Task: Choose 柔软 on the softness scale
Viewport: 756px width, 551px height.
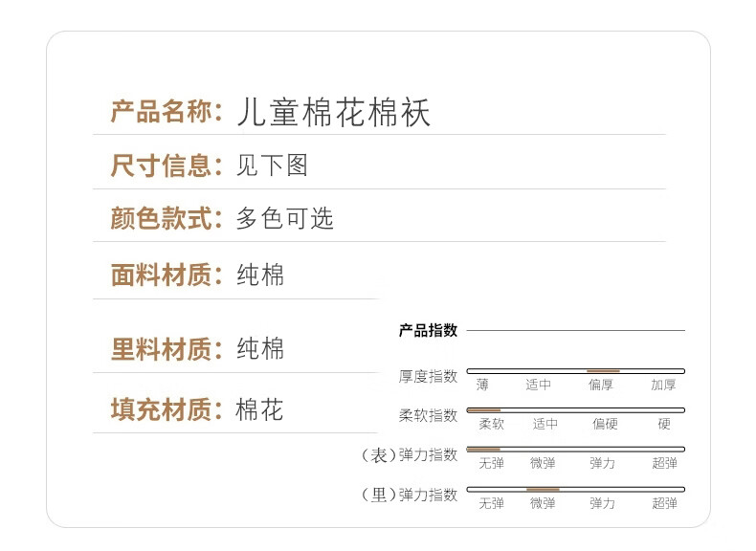Action: tap(491, 424)
